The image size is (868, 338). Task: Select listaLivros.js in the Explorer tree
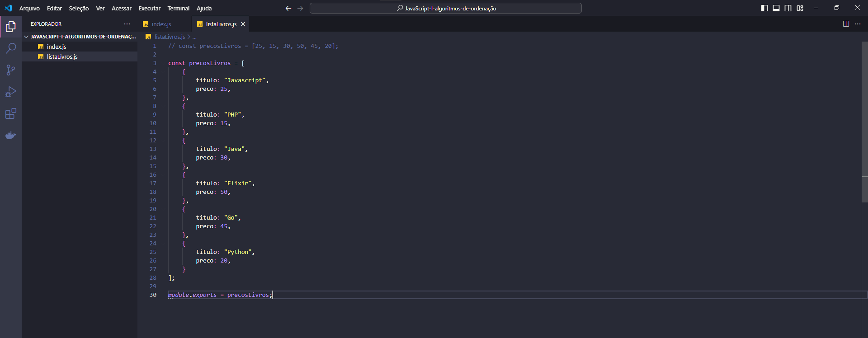pos(80,56)
